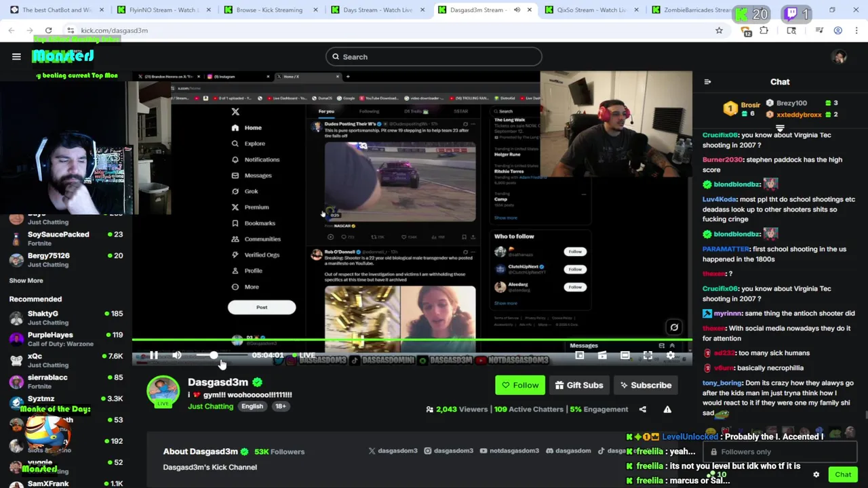Click the 18+ tag
Image resolution: width=868 pixels, height=488 pixels.
(x=281, y=406)
